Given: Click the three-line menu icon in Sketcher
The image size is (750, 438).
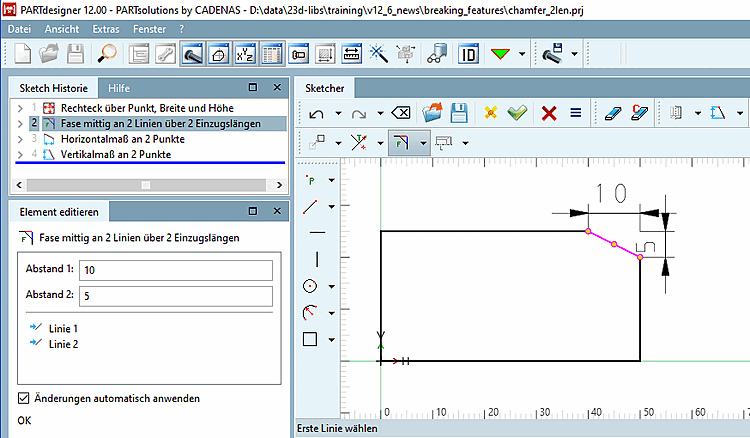Looking at the screenshot, I should [x=575, y=113].
